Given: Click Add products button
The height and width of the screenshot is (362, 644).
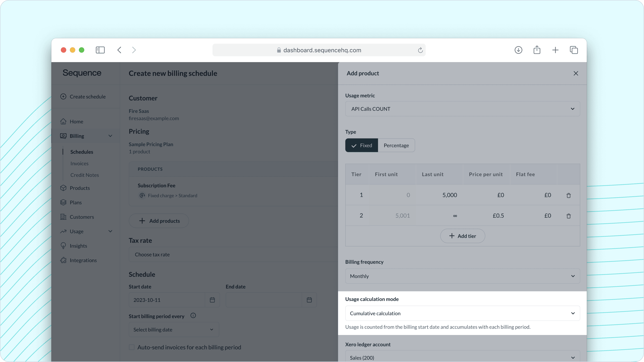Looking at the screenshot, I should pyautogui.click(x=159, y=221).
